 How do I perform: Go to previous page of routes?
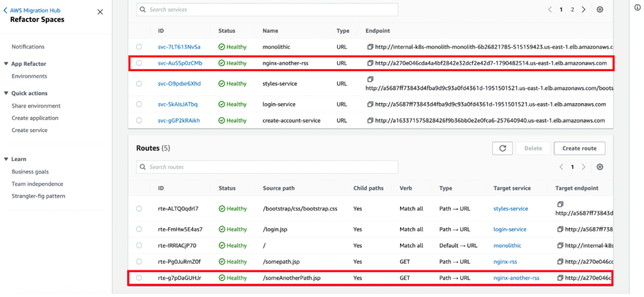tap(562, 167)
